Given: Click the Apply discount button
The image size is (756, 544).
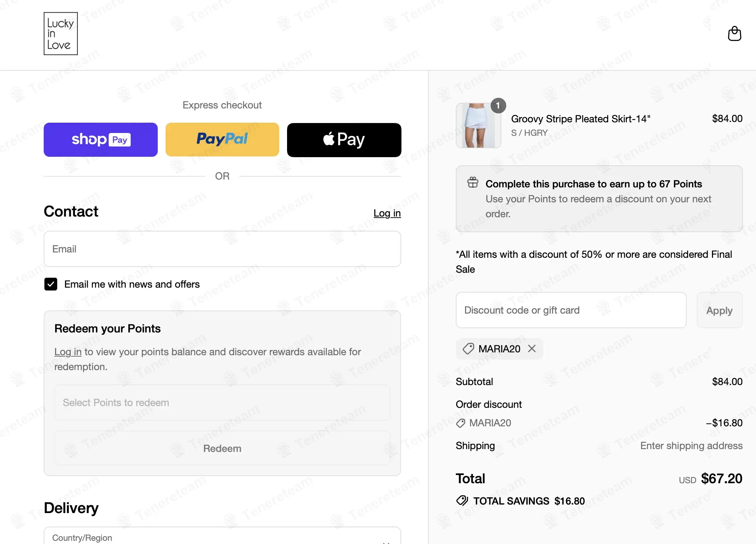Looking at the screenshot, I should pyautogui.click(x=719, y=310).
